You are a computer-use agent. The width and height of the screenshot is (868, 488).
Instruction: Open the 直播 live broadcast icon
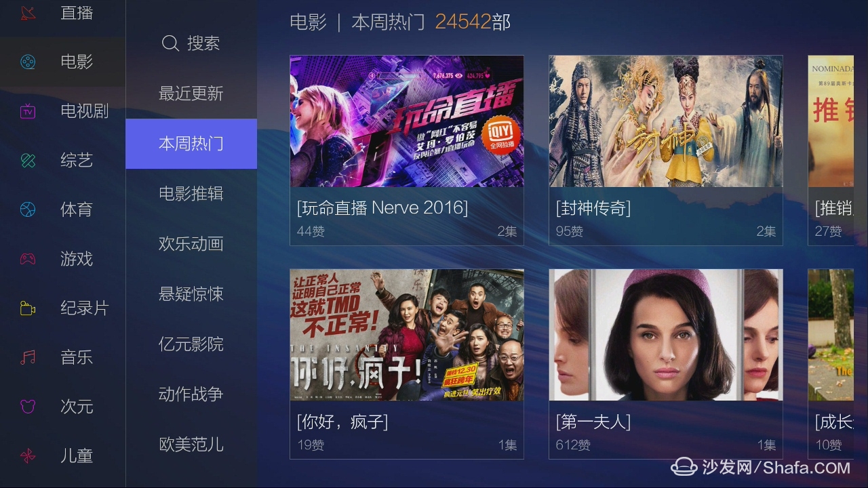(28, 12)
